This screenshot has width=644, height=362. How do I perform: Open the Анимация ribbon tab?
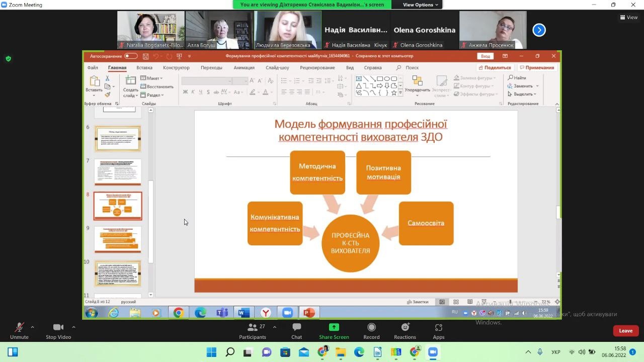click(244, 68)
